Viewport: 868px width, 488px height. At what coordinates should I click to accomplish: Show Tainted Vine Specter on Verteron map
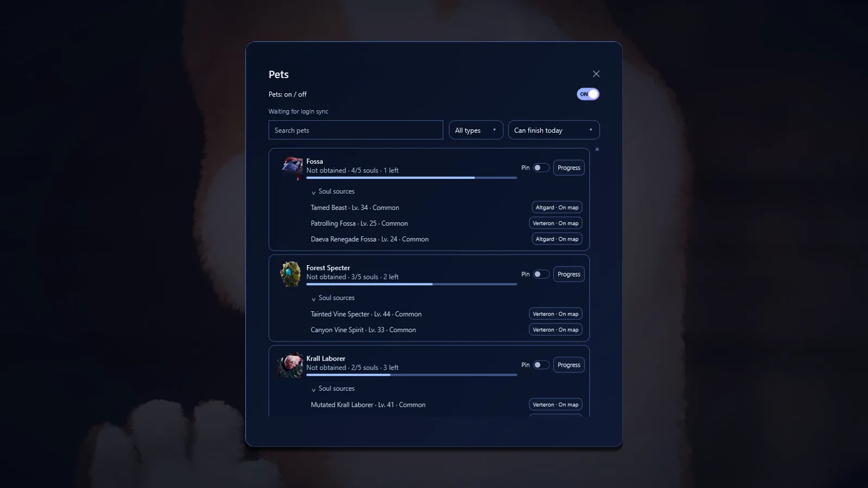click(x=556, y=314)
